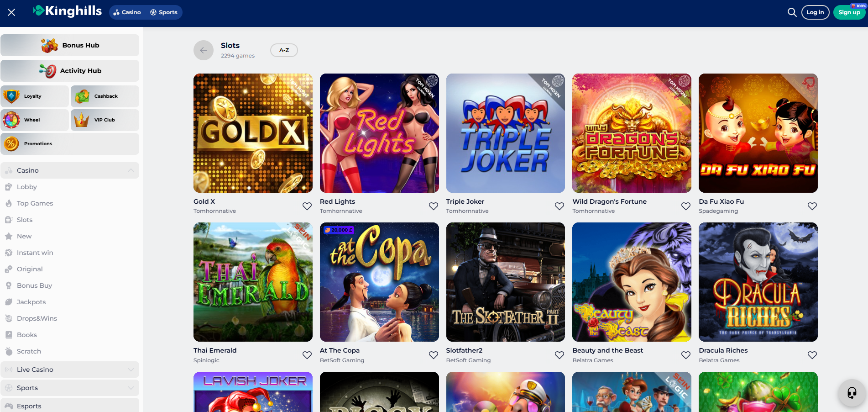This screenshot has width=868, height=412.
Task: Select the Promotions percent icon
Action: (x=11, y=143)
